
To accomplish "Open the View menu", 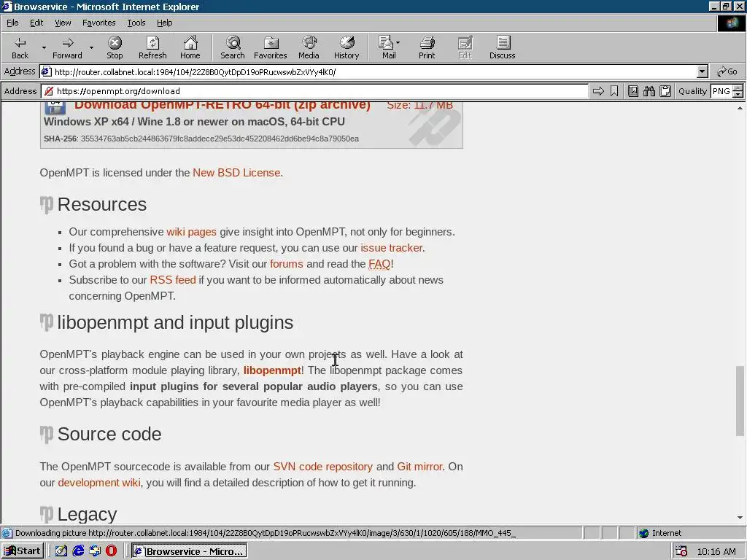I will 63,23.
